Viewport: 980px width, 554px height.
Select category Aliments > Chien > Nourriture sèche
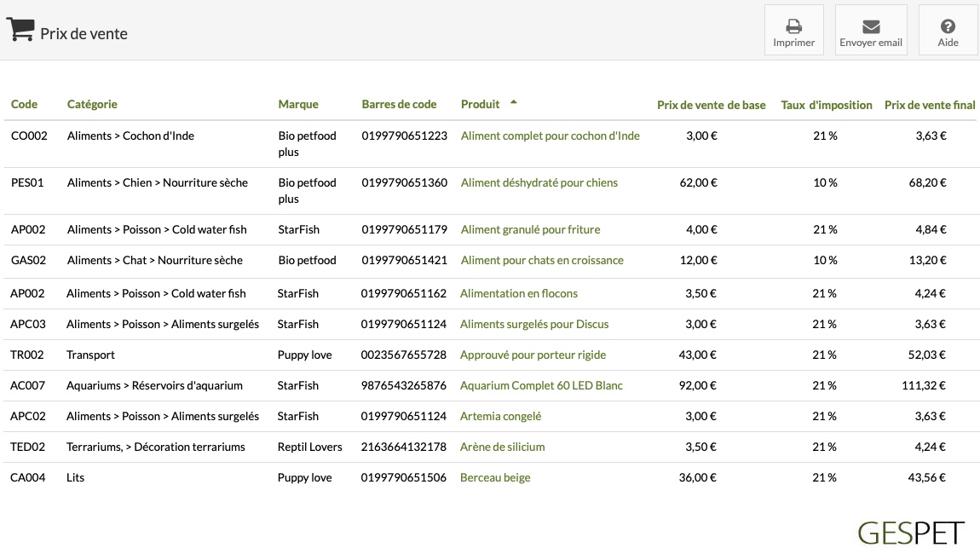158,182
